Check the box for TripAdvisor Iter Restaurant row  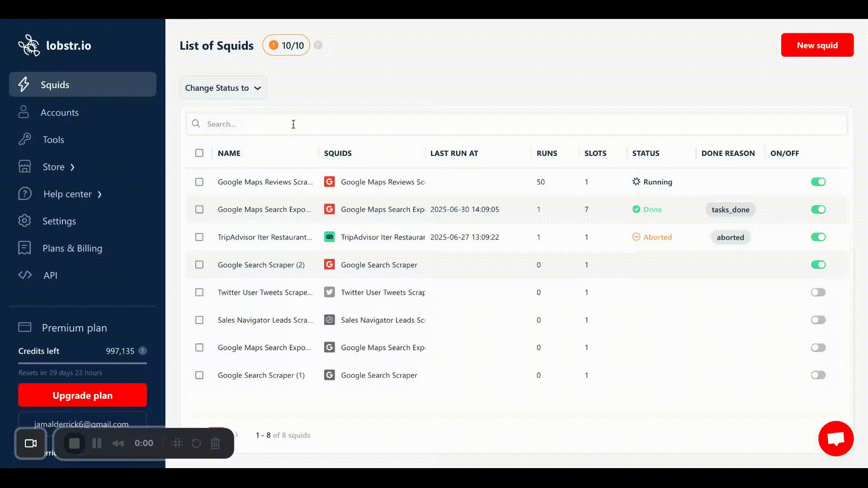pos(199,237)
